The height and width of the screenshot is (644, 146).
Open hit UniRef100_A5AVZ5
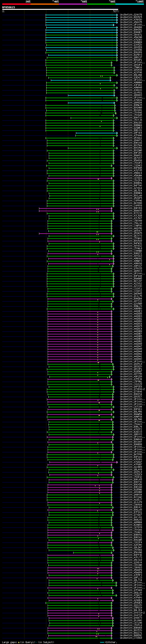point(131,22)
